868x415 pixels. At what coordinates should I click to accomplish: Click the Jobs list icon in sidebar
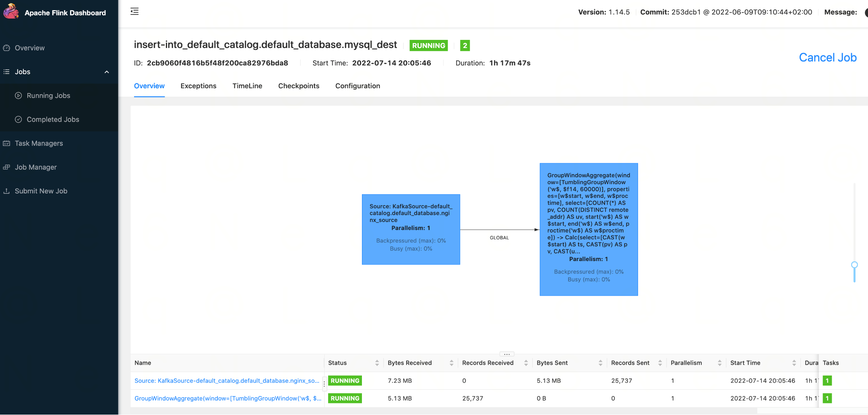(6, 72)
